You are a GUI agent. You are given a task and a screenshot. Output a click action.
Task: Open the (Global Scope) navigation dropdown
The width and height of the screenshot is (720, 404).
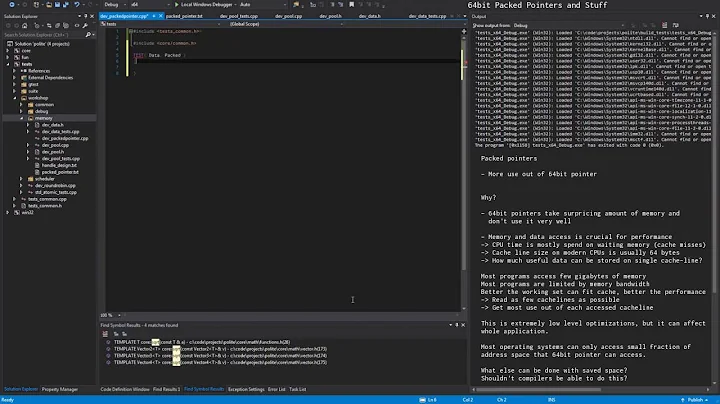[x=286, y=24]
